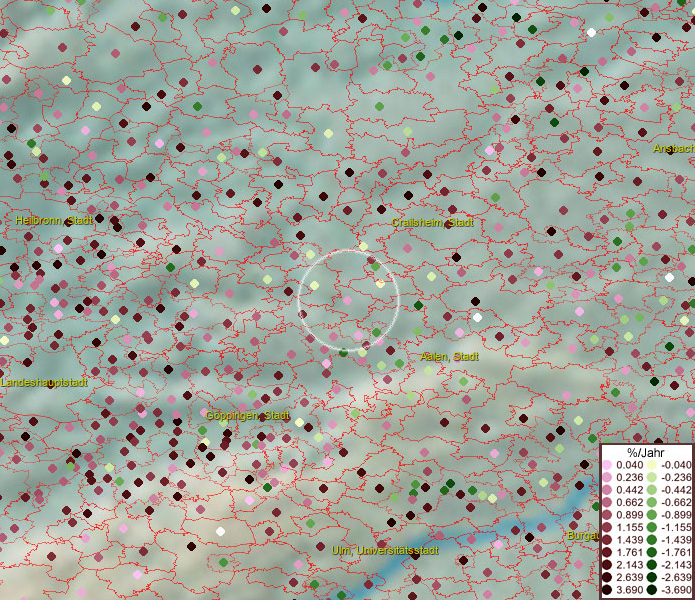Select the 2.639 legend color swatch
Screen dimensions: 695x600
click(607, 577)
